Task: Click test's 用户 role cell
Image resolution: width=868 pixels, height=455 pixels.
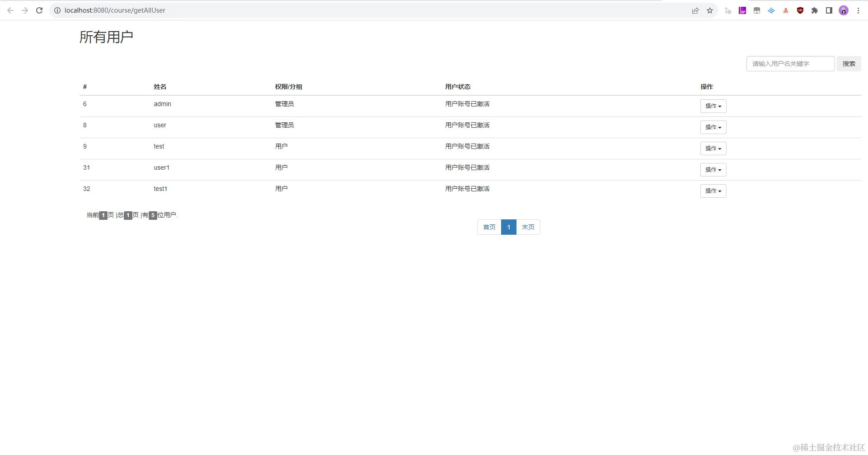Action: pos(282,146)
